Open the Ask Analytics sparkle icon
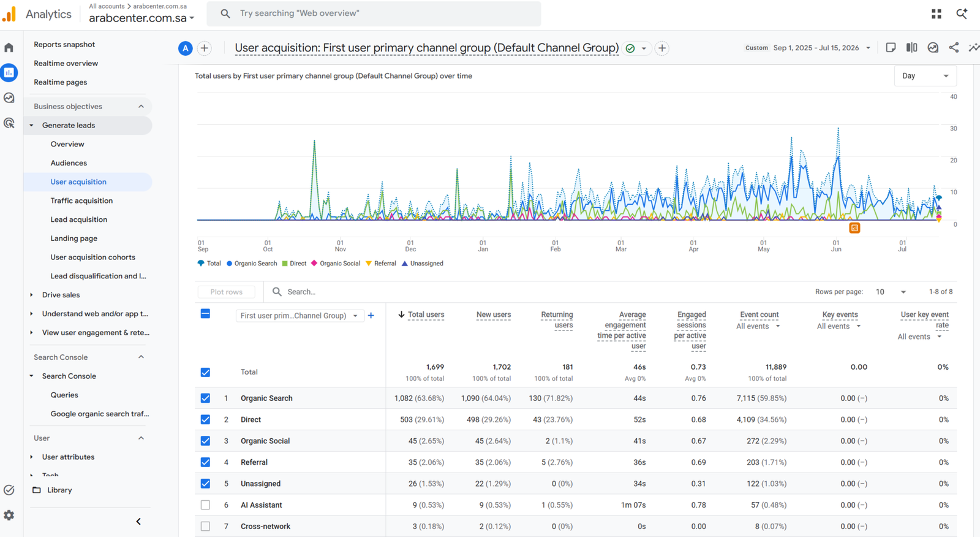 [x=962, y=13]
